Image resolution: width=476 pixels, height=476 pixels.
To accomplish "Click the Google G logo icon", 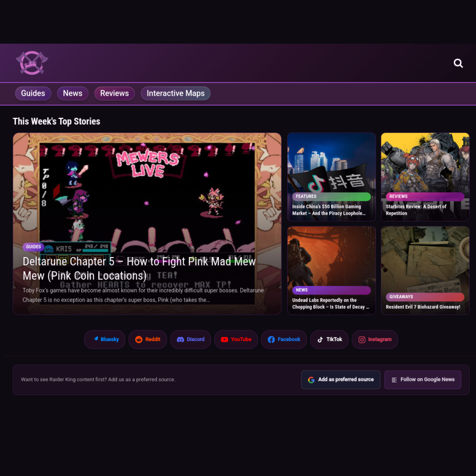I will [311, 379].
